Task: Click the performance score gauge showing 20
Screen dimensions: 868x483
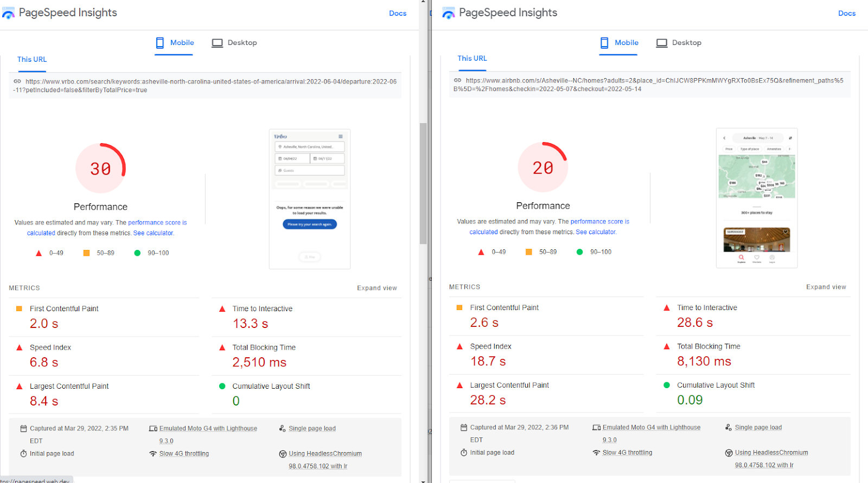Action: [x=543, y=167]
